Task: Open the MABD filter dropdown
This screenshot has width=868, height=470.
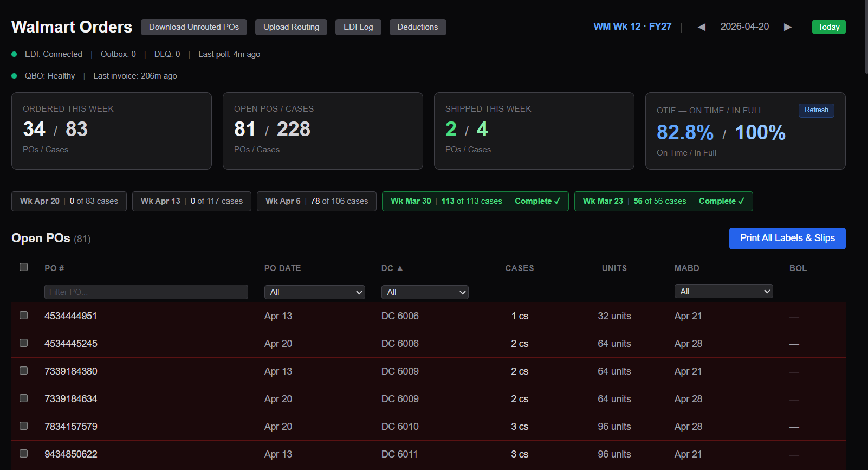Action: [723, 292]
